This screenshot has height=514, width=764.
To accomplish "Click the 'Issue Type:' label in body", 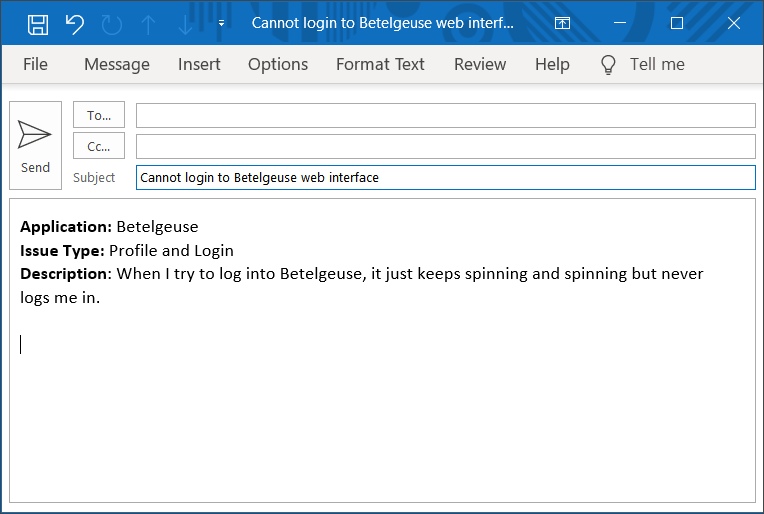I will pos(62,251).
